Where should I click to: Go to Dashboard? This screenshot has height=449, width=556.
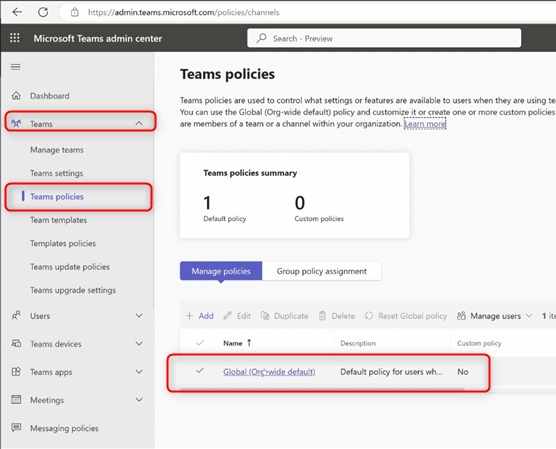click(50, 96)
